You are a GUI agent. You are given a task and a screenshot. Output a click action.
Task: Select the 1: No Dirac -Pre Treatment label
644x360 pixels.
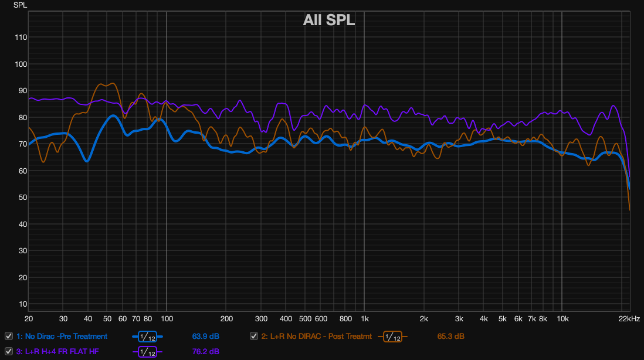click(x=62, y=337)
